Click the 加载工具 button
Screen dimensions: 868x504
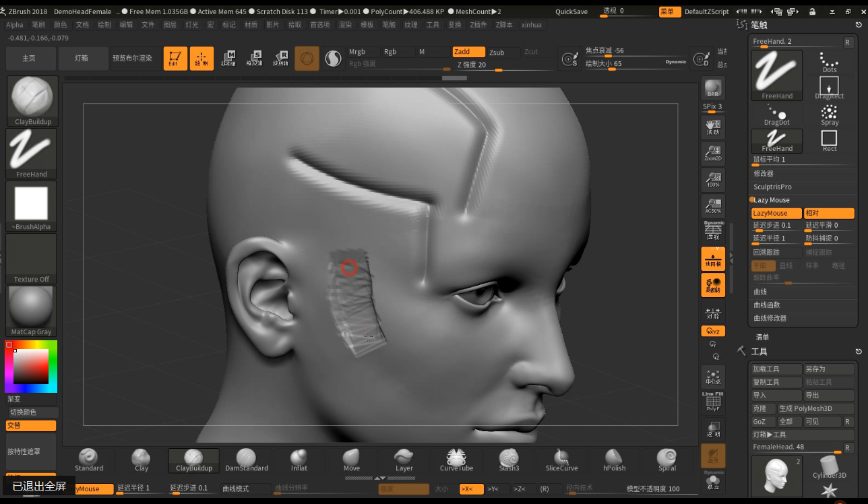777,369
